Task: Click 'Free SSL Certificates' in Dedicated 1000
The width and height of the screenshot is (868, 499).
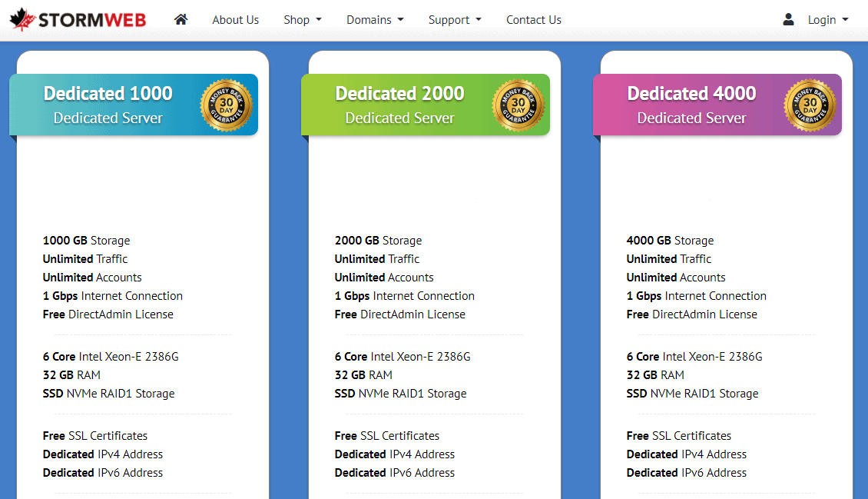Action: [x=95, y=436]
